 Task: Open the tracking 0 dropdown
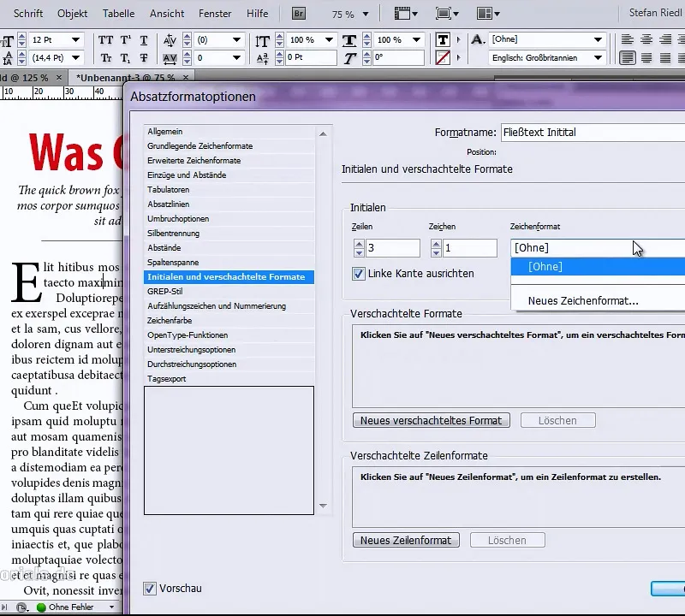point(236,57)
